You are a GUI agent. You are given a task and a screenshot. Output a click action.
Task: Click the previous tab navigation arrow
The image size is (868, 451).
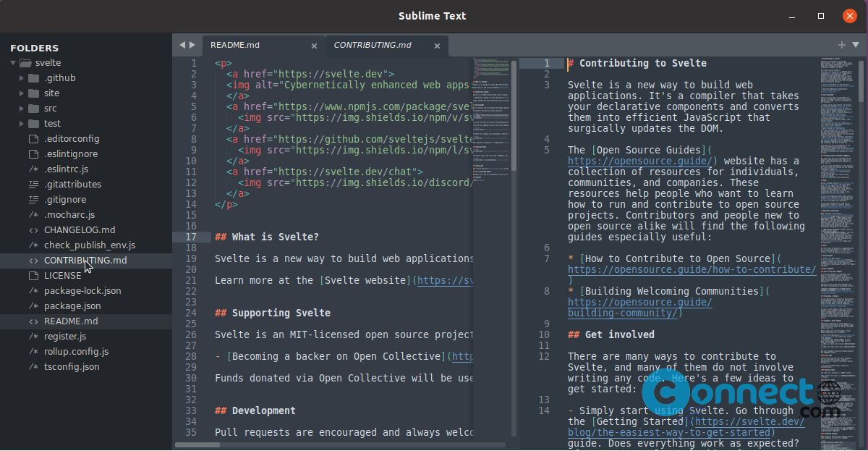pos(181,44)
